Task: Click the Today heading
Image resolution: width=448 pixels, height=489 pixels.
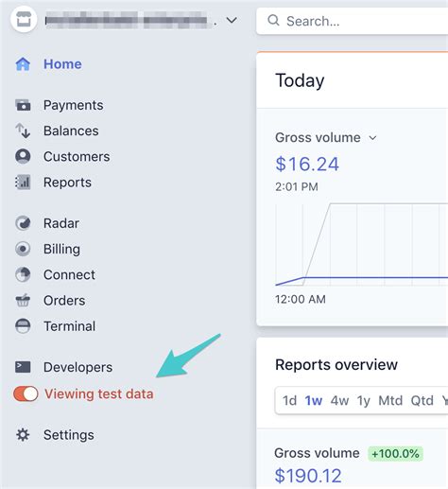Action: (300, 80)
